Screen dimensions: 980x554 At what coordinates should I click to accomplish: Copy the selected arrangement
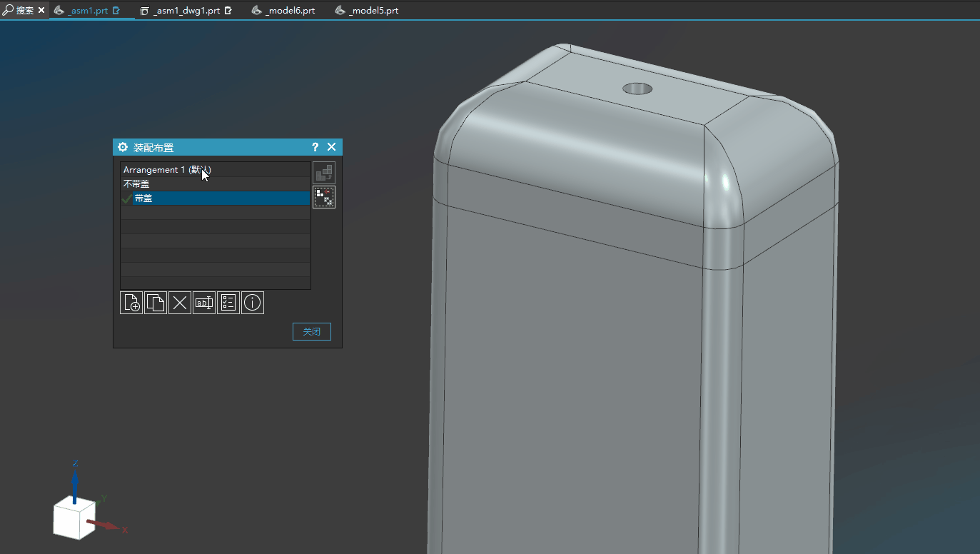(x=156, y=303)
